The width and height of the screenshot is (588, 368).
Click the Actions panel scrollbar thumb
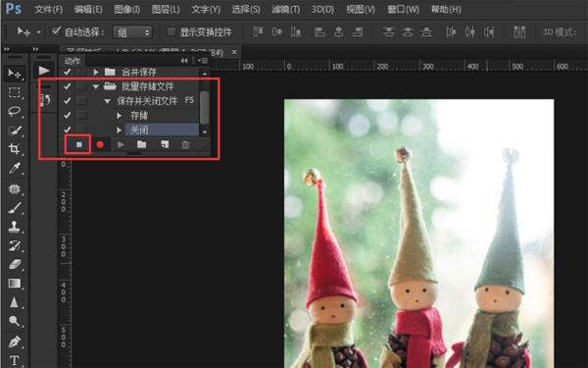(205, 107)
